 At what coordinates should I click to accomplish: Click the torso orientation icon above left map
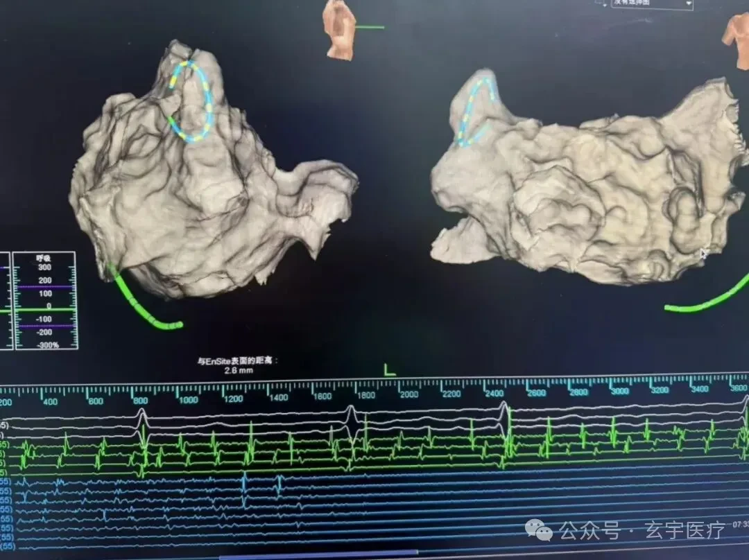340,30
